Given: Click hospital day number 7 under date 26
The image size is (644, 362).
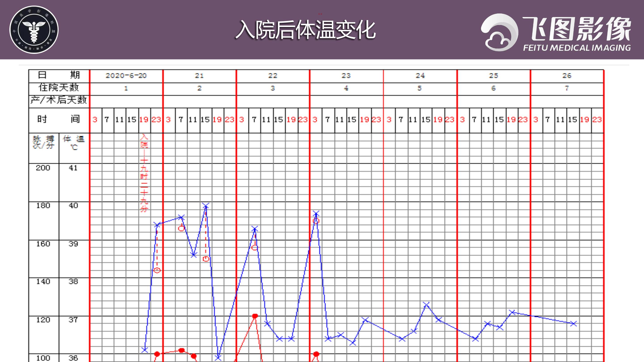Looking at the screenshot, I should point(567,88).
